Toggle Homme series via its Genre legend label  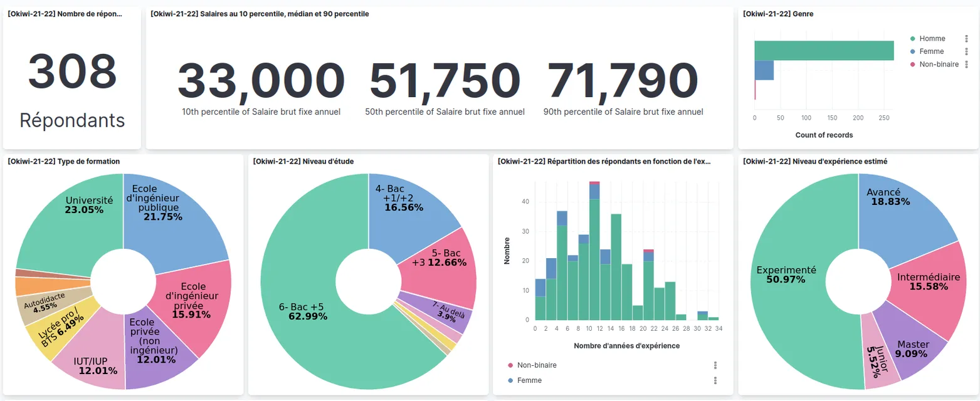pyautogui.click(x=932, y=38)
